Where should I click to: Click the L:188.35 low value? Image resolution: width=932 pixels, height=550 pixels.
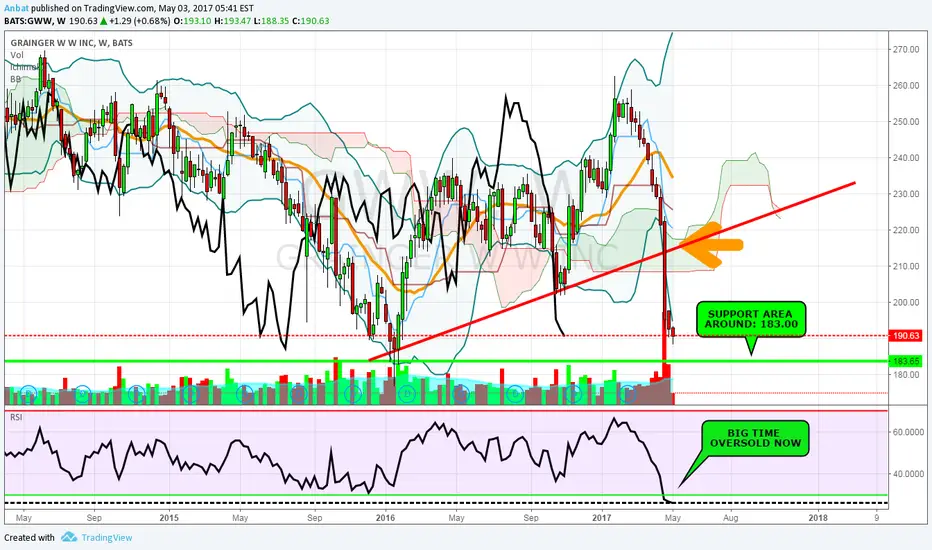pyautogui.click(x=271, y=21)
